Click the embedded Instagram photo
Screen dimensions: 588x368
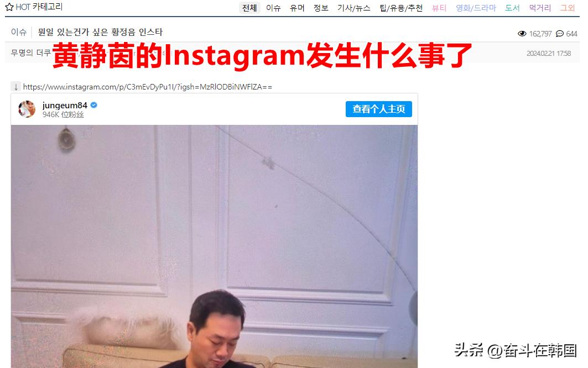(x=214, y=246)
